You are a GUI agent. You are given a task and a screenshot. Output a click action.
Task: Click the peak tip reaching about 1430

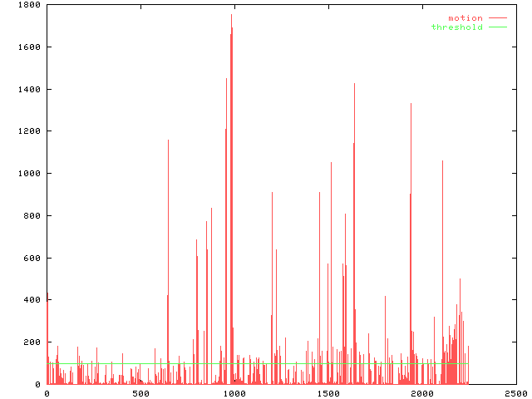tap(355, 84)
